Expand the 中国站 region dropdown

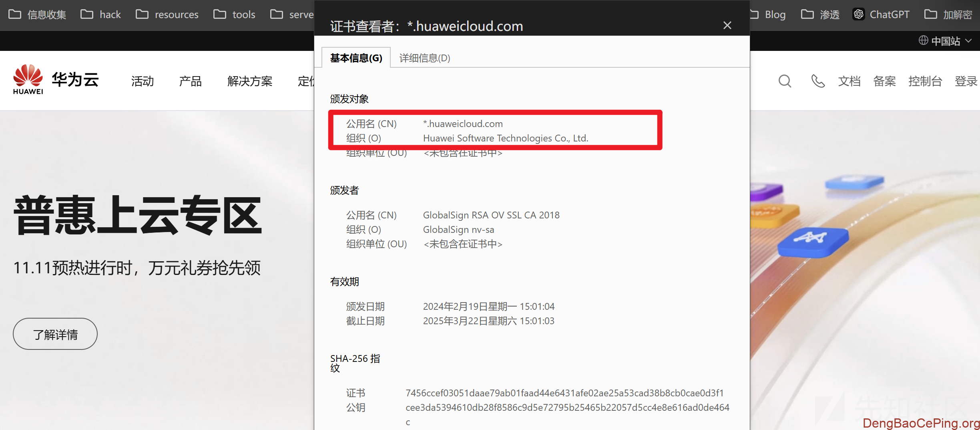point(945,41)
